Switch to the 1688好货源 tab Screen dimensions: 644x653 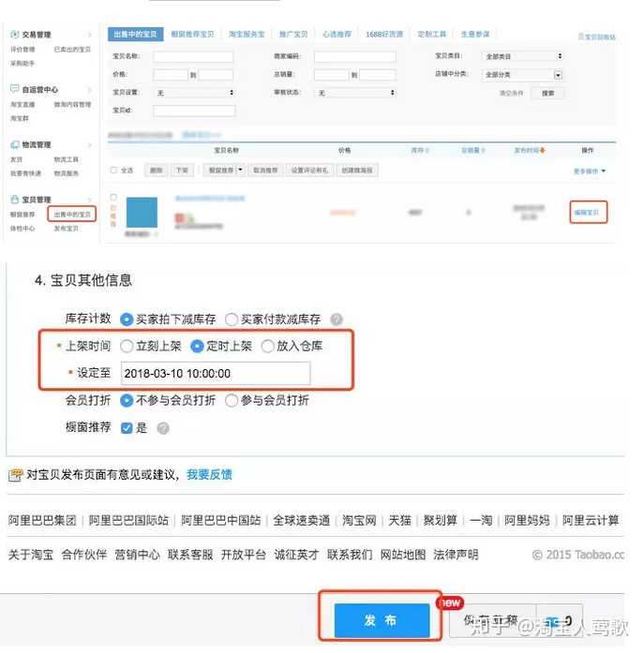click(384, 34)
